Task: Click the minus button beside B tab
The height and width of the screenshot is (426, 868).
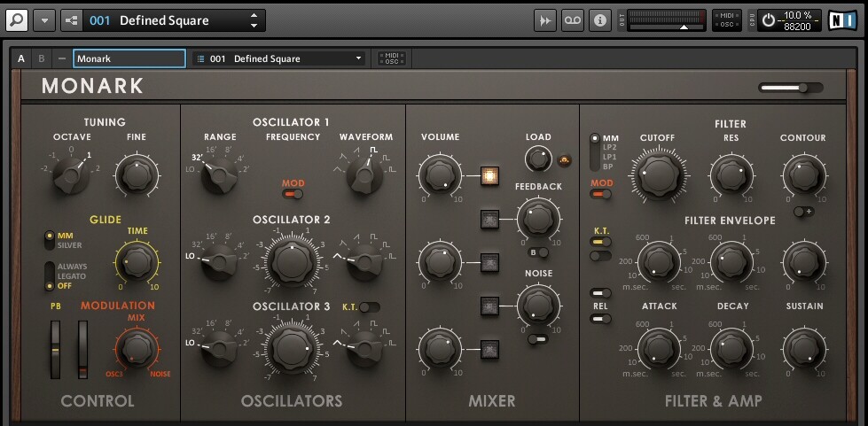Action: point(61,58)
